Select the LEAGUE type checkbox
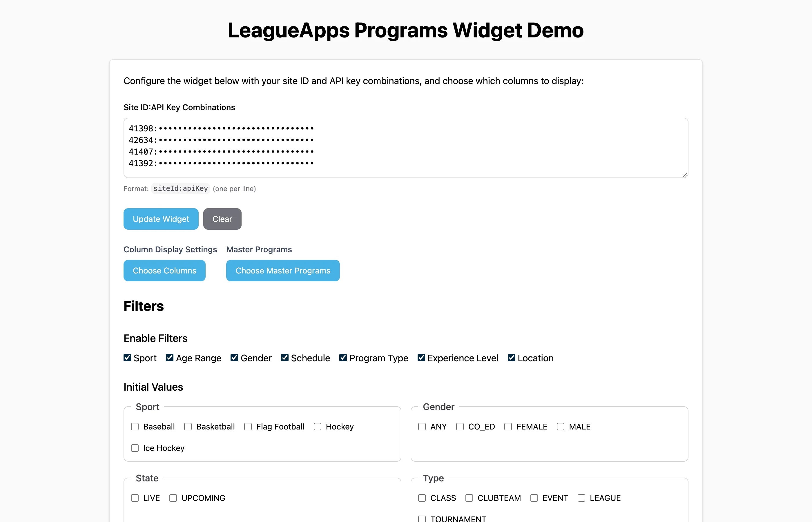 pyautogui.click(x=581, y=498)
